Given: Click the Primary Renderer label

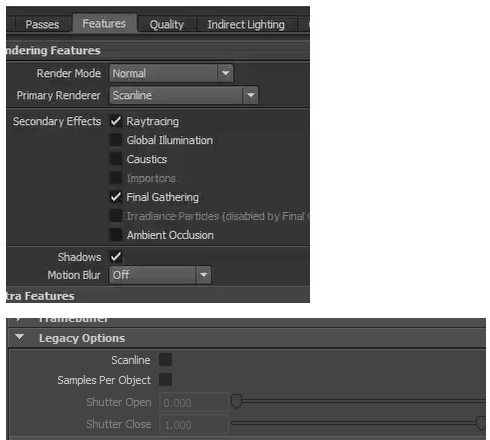Looking at the screenshot, I should click(59, 95).
